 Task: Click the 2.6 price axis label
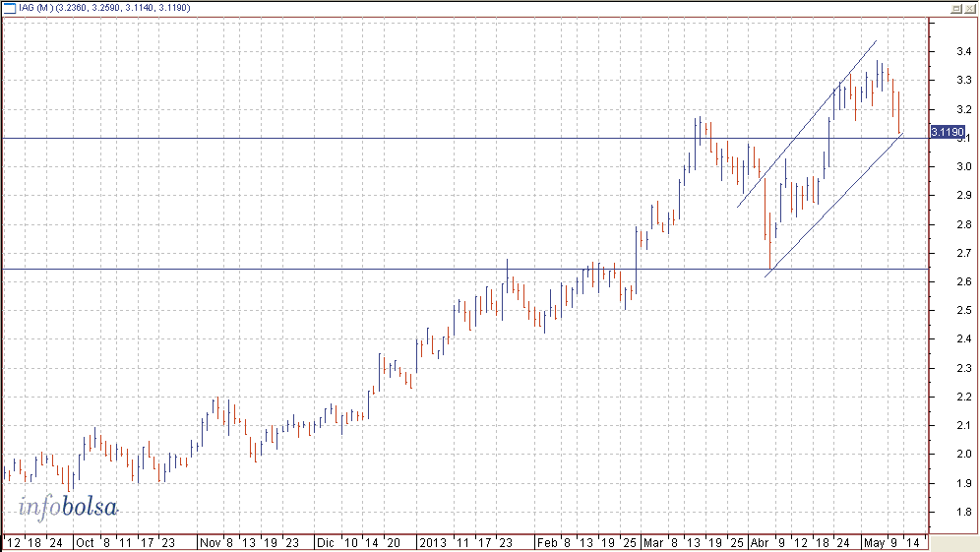click(x=963, y=282)
